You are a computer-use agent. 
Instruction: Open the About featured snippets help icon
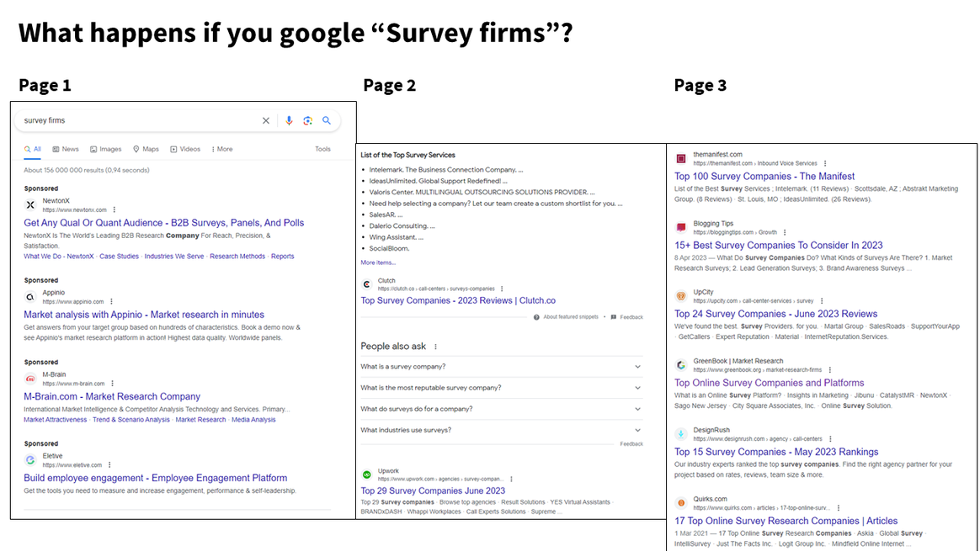click(536, 317)
